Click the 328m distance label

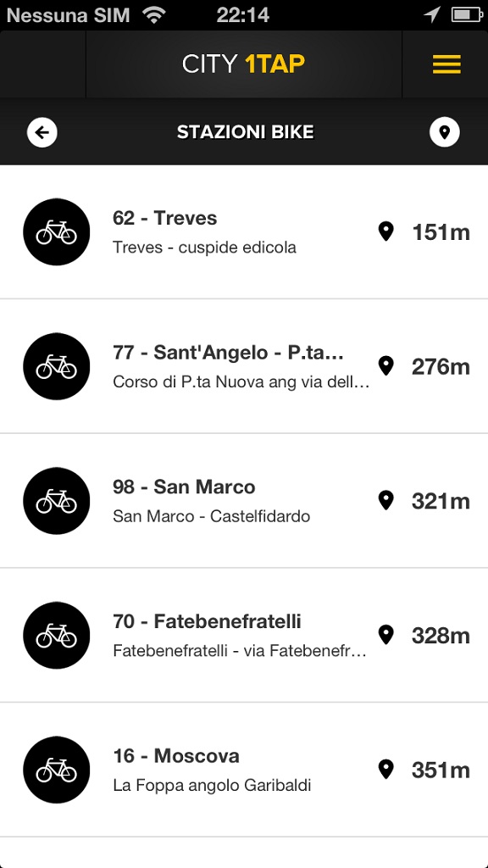441,636
